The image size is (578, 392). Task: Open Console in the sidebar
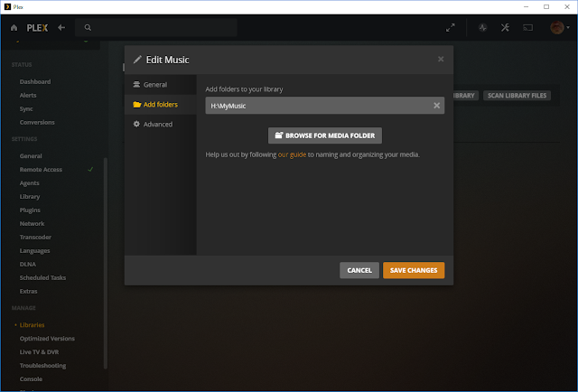31,379
